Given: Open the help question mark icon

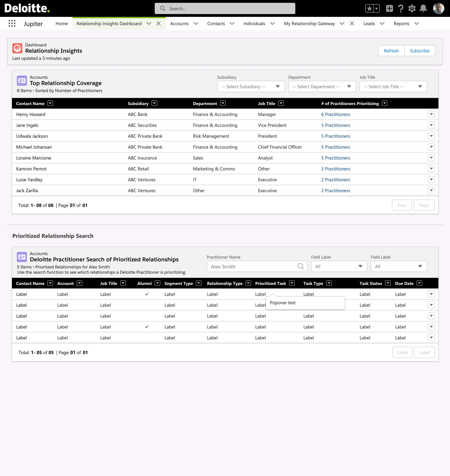Looking at the screenshot, I should pyautogui.click(x=401, y=9).
